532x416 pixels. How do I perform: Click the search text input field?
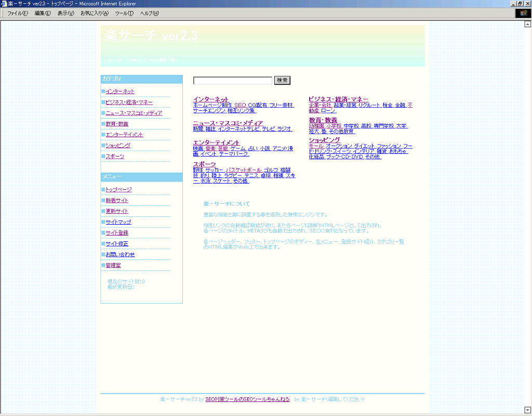pos(233,81)
